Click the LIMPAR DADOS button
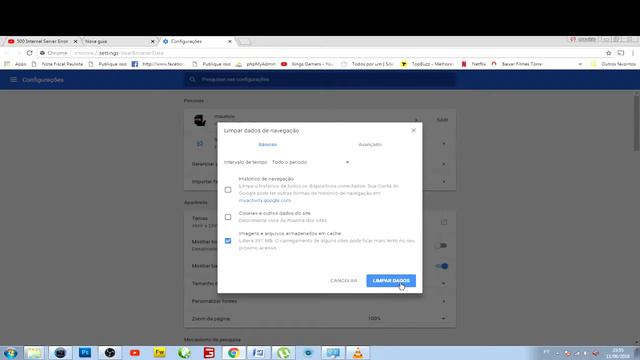 point(391,280)
